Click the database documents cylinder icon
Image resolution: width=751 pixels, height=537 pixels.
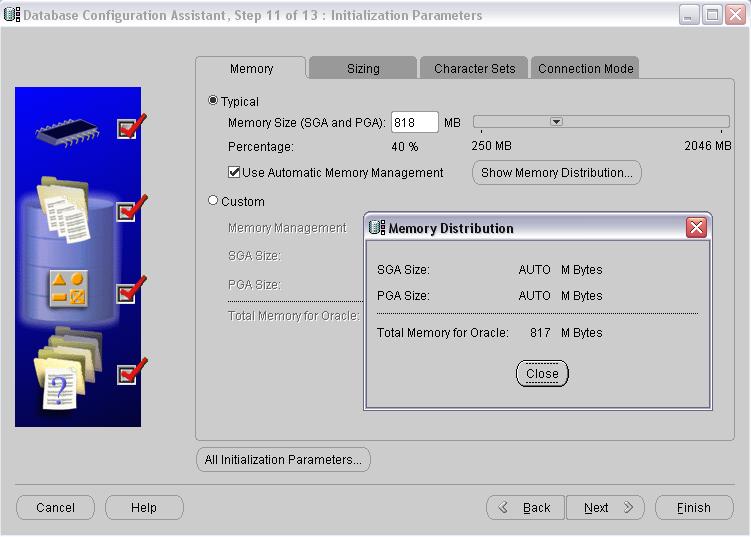62,212
